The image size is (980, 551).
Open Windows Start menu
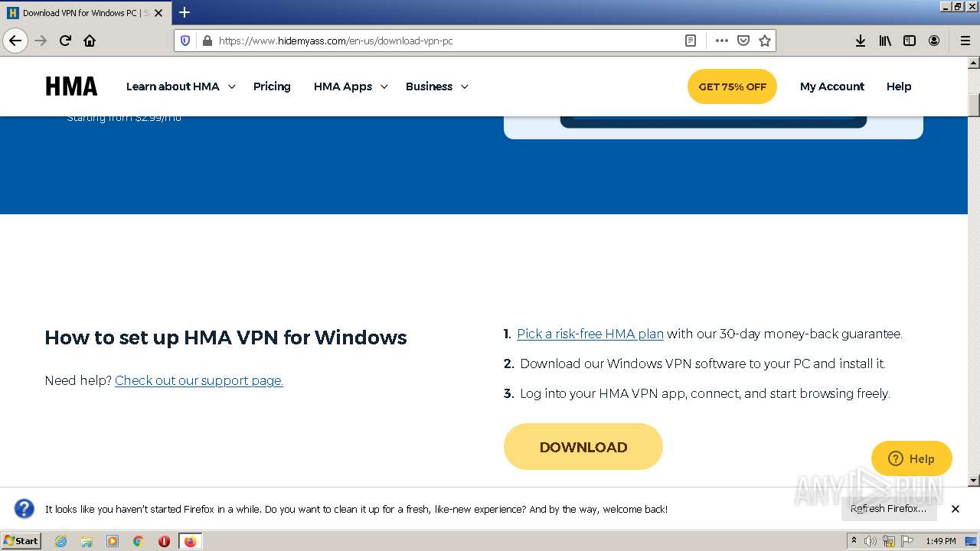[x=21, y=541]
